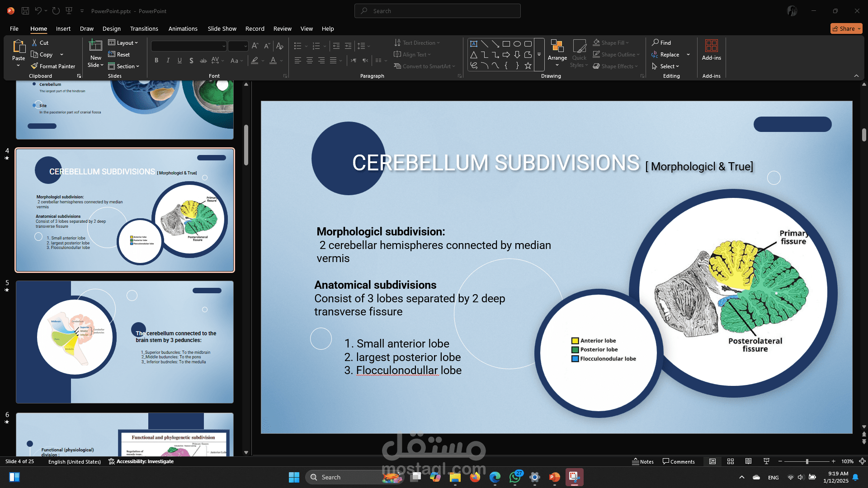Image resolution: width=868 pixels, height=488 pixels.
Task: Go to the Slide Show tab
Action: (222, 28)
